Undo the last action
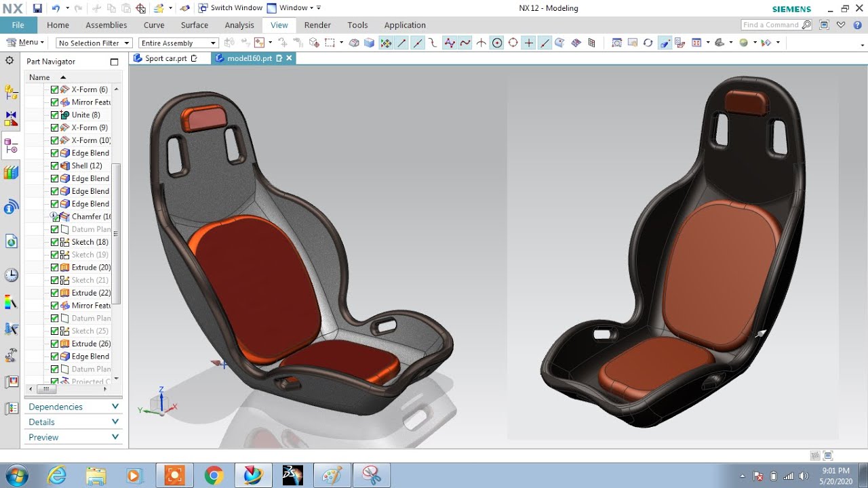The image size is (868, 488). (56, 8)
